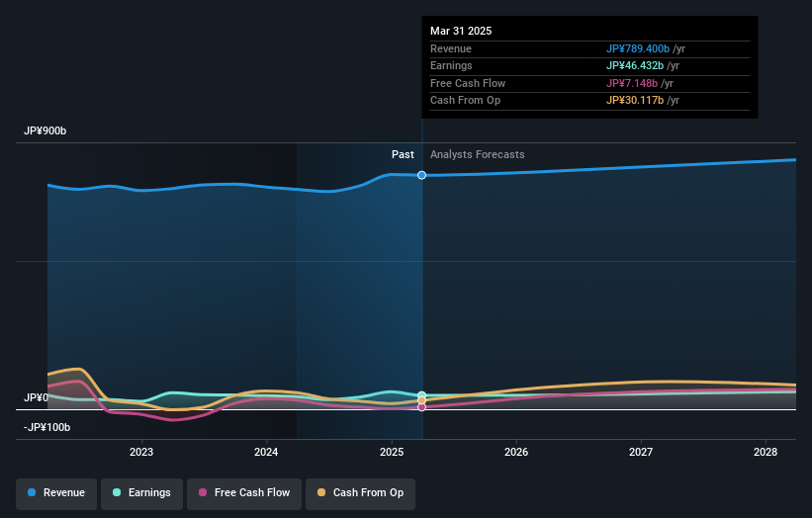The image size is (812, 518).
Task: Toggle the Free Cash Flow legend series
Action: point(244,493)
